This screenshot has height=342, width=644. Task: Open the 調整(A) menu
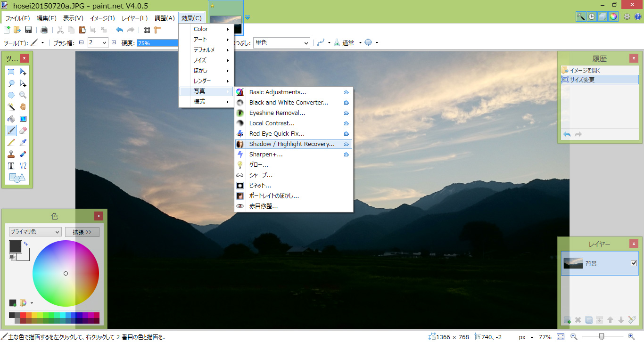pyautogui.click(x=165, y=18)
